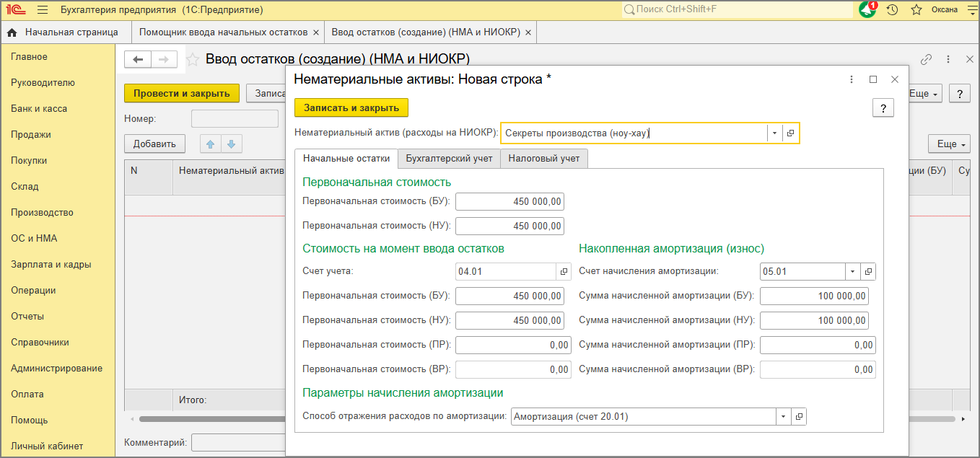Open Амортизация (счет 20.01) item card icon

[798, 416]
